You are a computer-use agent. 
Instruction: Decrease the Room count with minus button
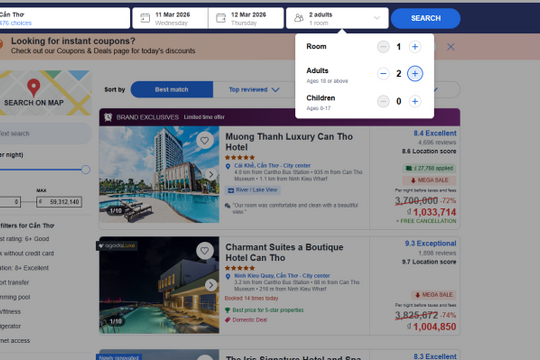[383, 47]
